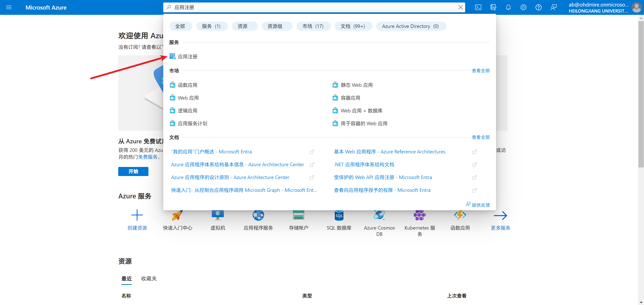
Task: Switch to the 收藏夹 tab
Action: (x=148, y=279)
